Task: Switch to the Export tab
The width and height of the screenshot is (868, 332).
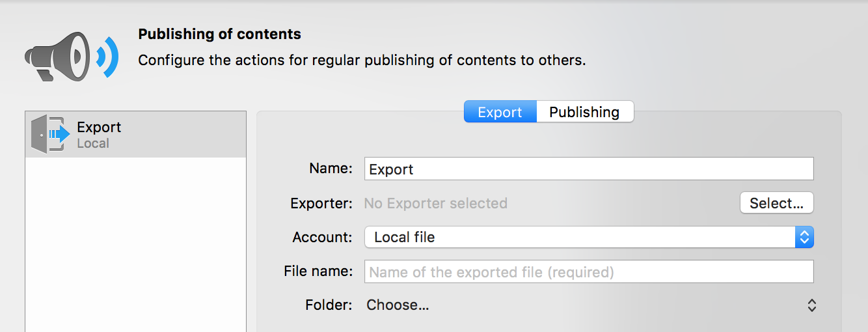Action: pos(500,112)
